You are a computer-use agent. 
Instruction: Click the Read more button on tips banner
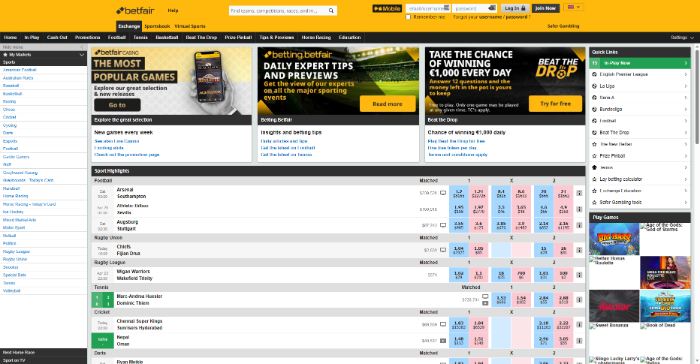click(388, 104)
